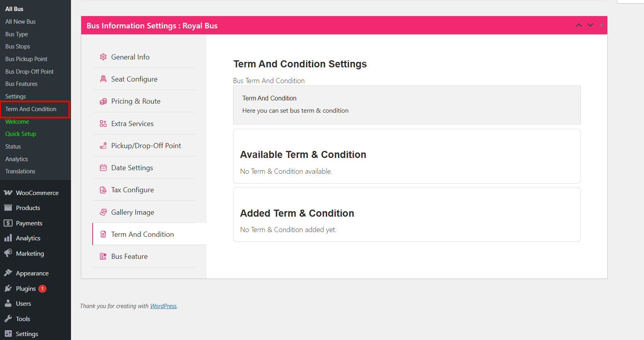644x340 pixels.
Task: Open Bus Stops in the sidebar
Action: tap(18, 46)
